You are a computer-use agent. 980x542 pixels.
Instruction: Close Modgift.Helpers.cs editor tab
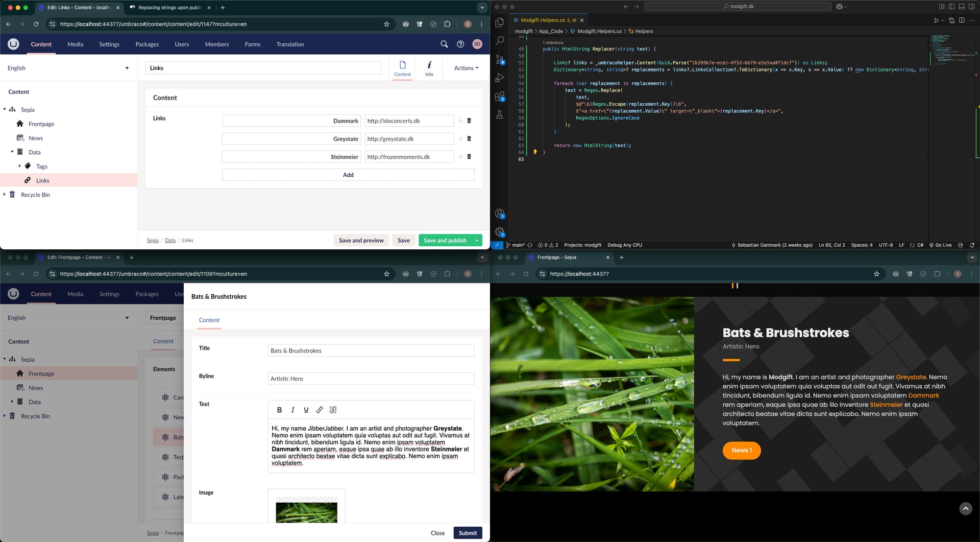tap(581, 20)
